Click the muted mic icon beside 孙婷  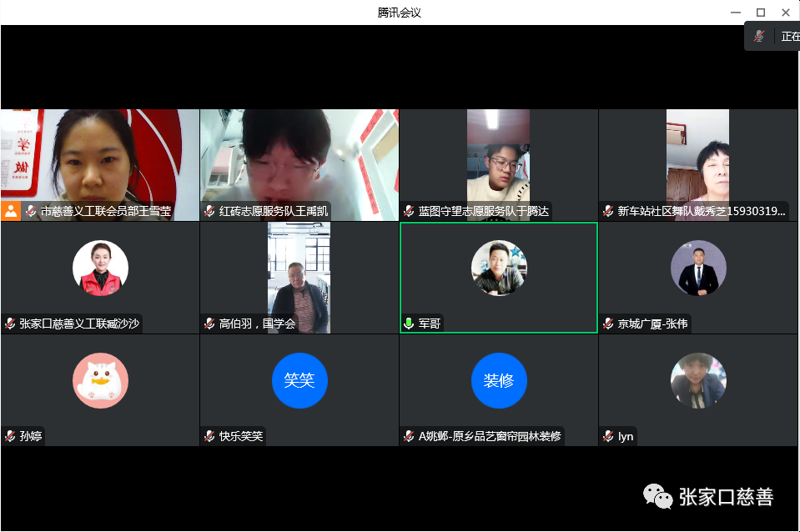click(11, 436)
